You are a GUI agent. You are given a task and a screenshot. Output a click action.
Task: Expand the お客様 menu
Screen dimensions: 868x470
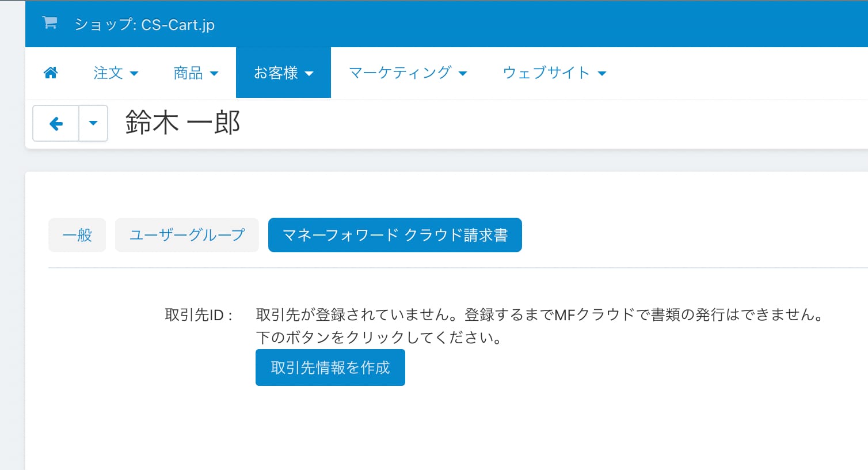[x=276, y=73]
